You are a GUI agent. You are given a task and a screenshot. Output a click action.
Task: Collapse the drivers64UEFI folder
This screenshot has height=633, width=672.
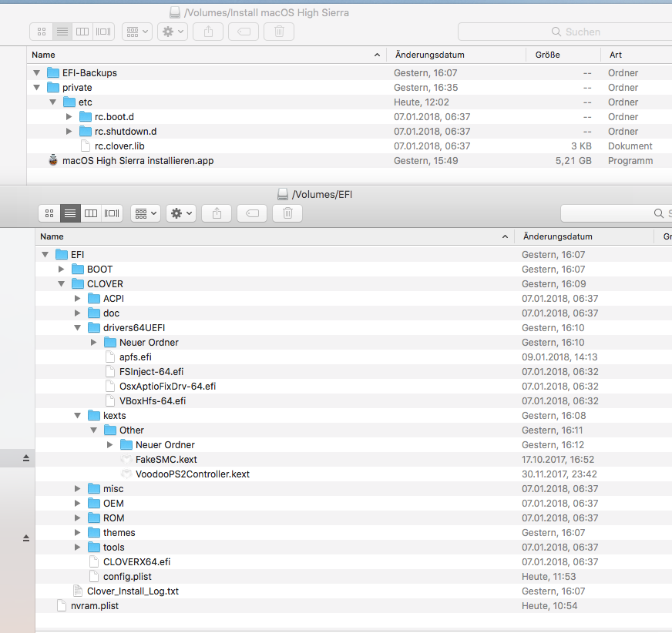click(78, 327)
